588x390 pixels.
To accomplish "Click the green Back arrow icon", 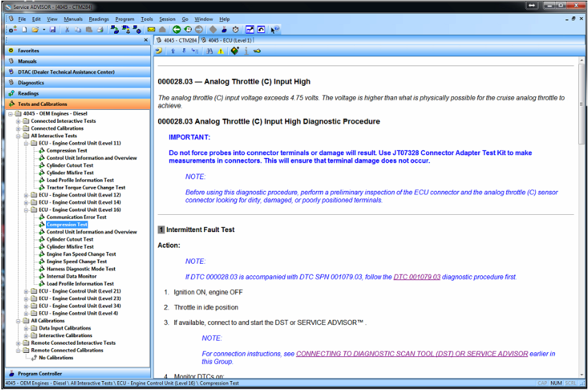I will [177, 30].
